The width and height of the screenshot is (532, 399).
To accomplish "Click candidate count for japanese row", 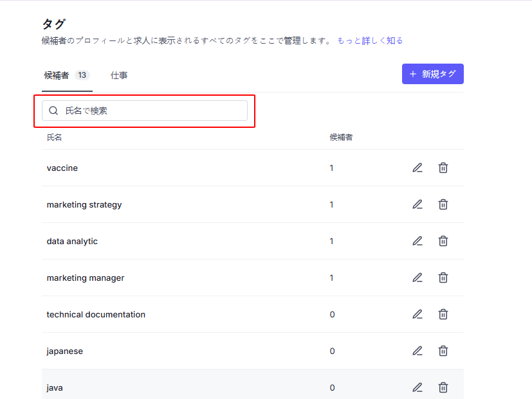I will pos(332,351).
